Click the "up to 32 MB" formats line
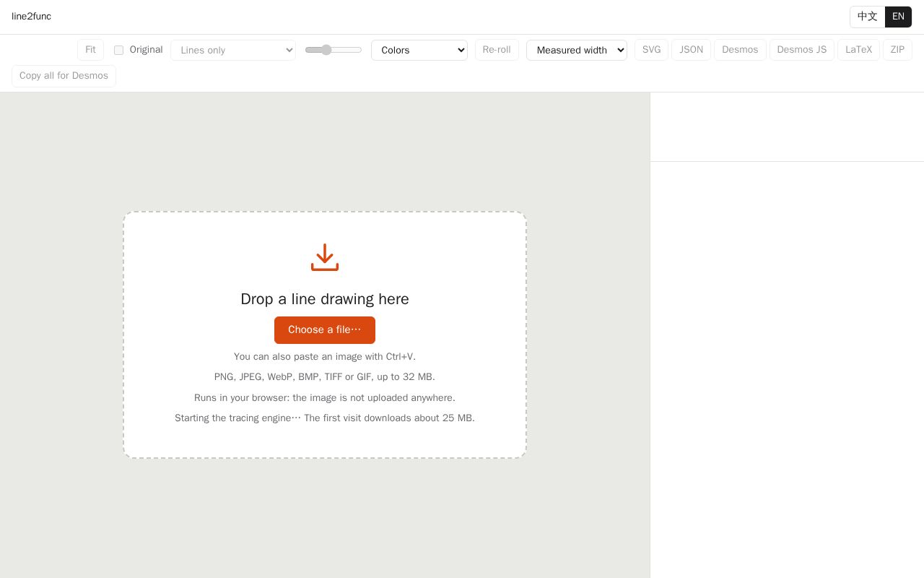The width and height of the screenshot is (924, 578). click(325, 377)
